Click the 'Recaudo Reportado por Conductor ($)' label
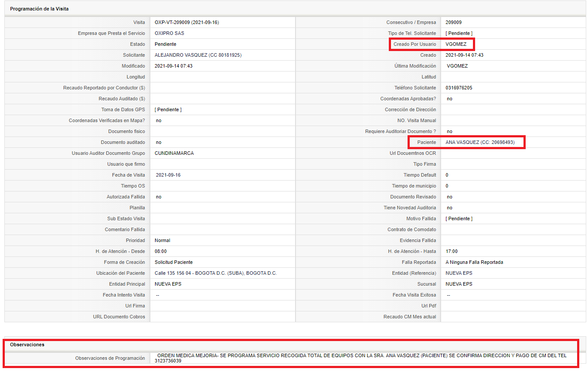Viewport: 588px width, 372px height. (x=104, y=88)
